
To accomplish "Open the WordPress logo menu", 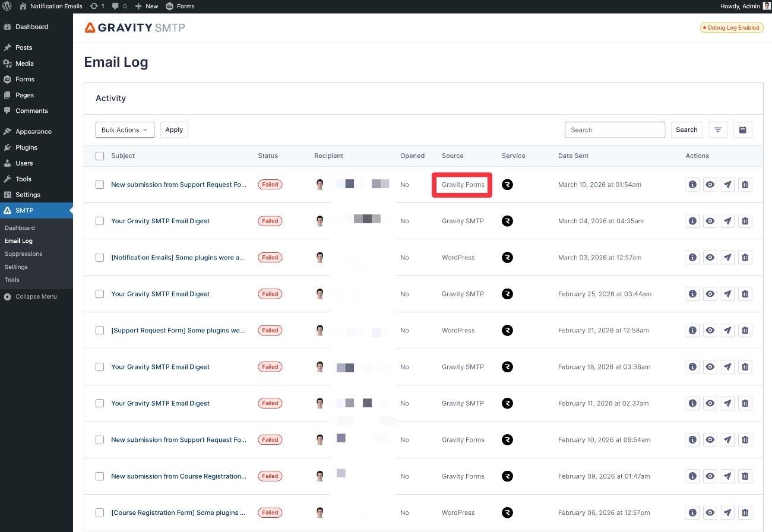I will pos(7,6).
